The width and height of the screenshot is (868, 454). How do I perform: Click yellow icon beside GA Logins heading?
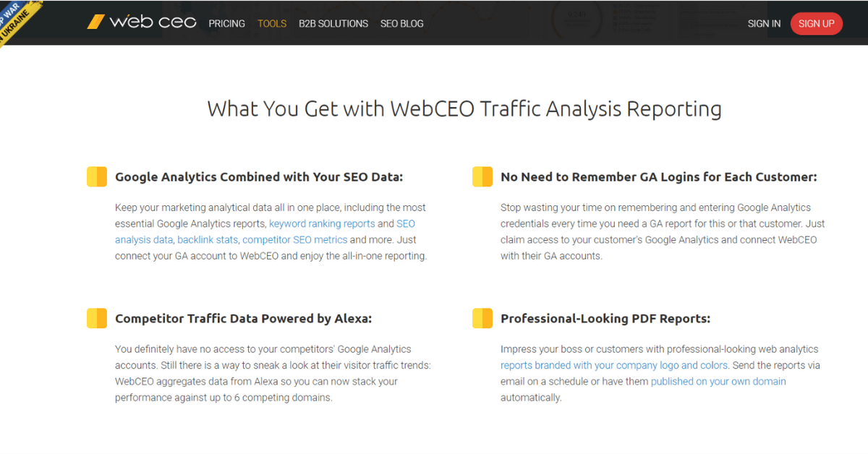click(x=482, y=177)
